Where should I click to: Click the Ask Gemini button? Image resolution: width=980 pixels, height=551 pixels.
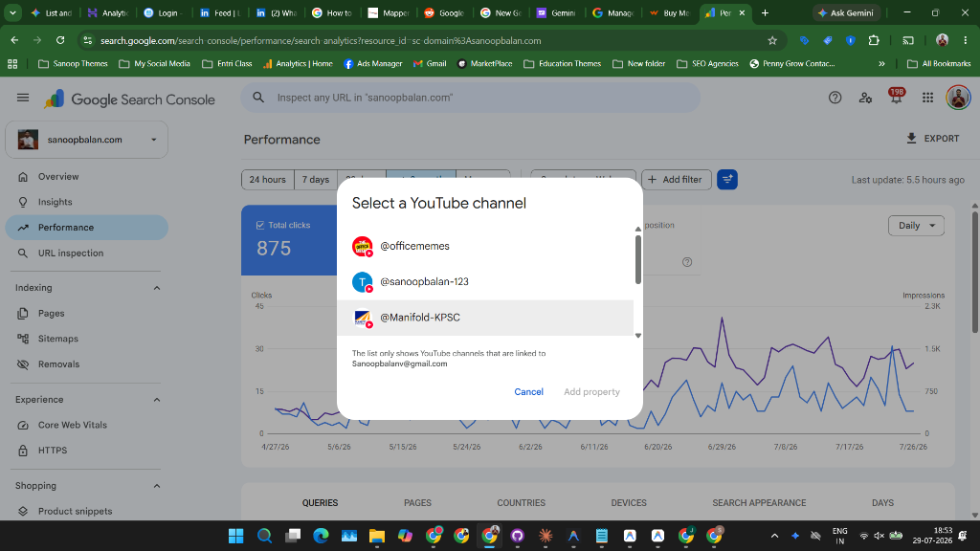[x=846, y=12]
